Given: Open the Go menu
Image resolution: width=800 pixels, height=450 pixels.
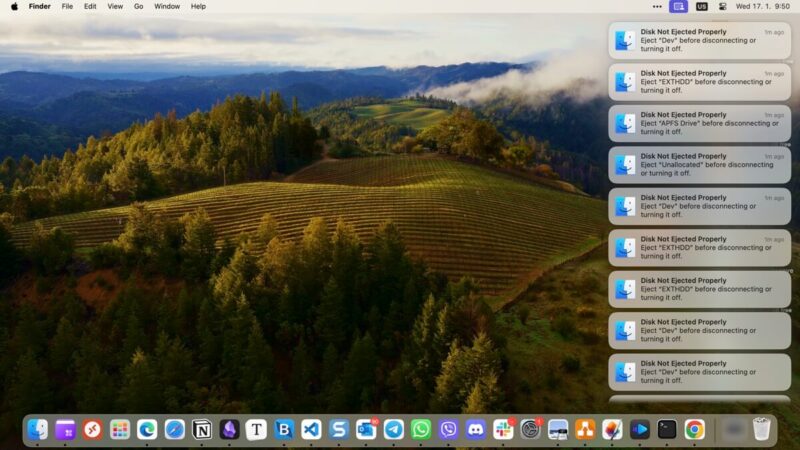Looking at the screenshot, I should (x=138, y=7).
